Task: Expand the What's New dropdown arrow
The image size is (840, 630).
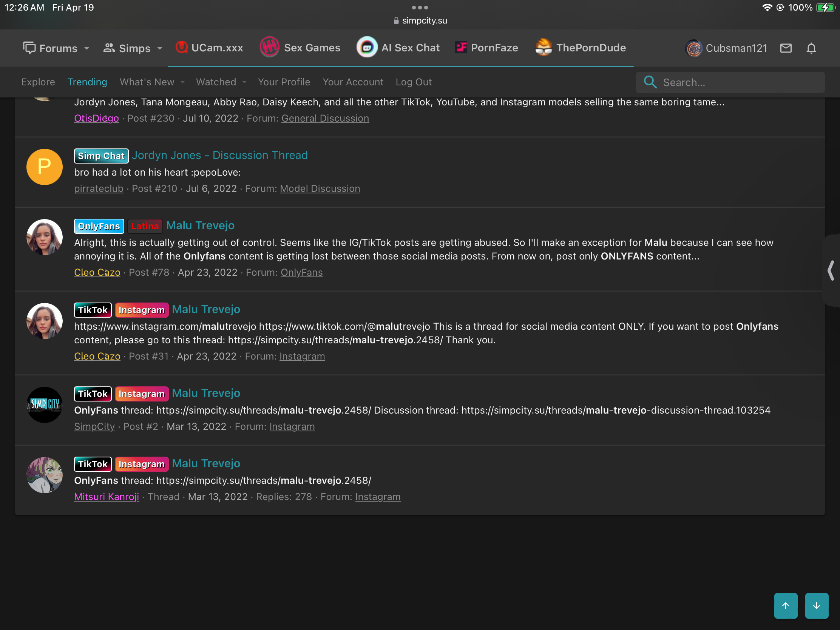Action: point(183,82)
